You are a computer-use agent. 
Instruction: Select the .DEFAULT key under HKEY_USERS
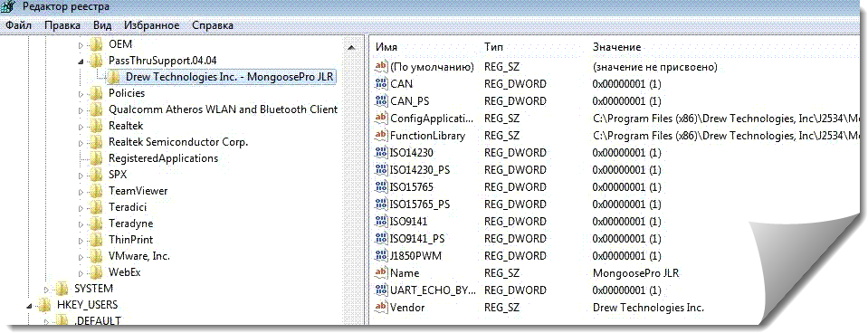point(98,321)
